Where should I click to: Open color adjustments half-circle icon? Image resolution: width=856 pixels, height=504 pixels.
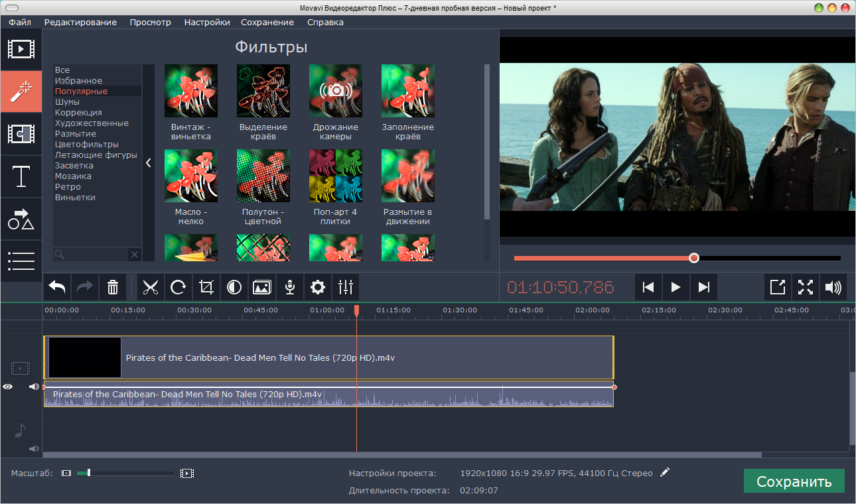click(x=234, y=287)
